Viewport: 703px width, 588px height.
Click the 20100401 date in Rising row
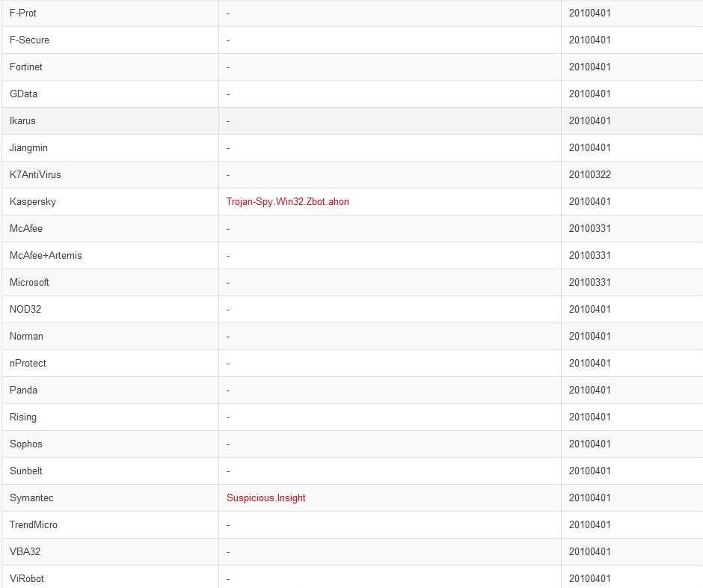pos(589,417)
